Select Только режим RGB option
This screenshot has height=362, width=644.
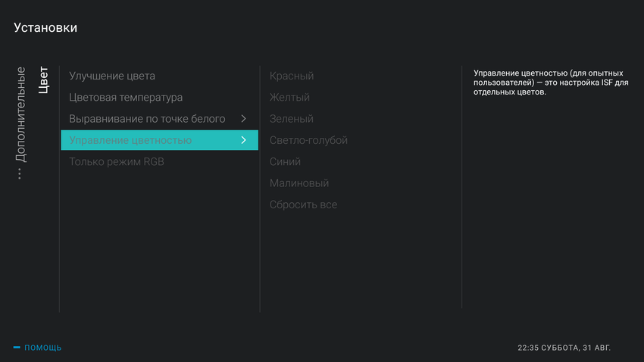(x=117, y=162)
